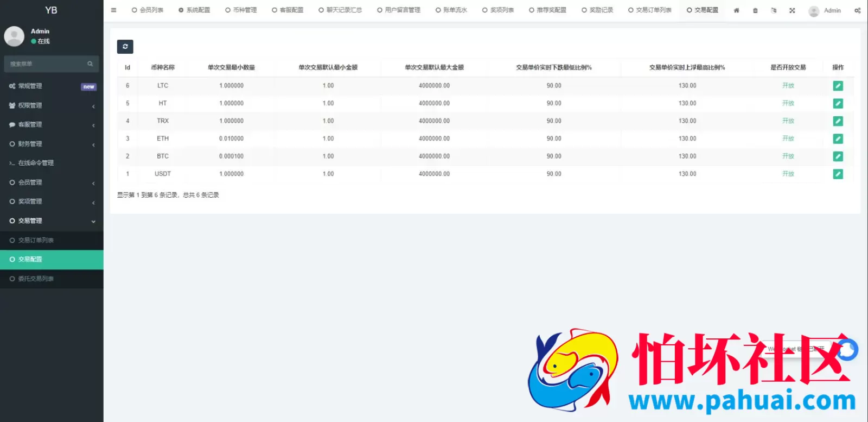
Task: Open 委托交易列表 sidebar submenu item
Action: click(52, 279)
